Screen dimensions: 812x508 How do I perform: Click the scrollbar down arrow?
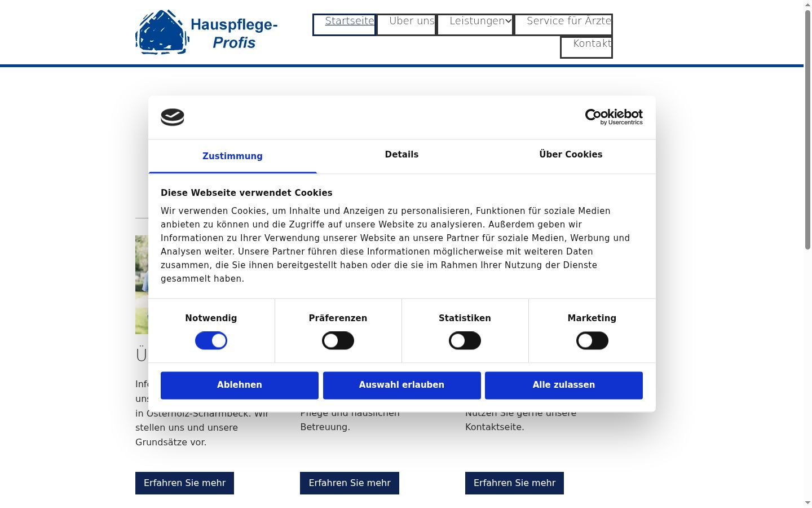pyautogui.click(x=807, y=502)
